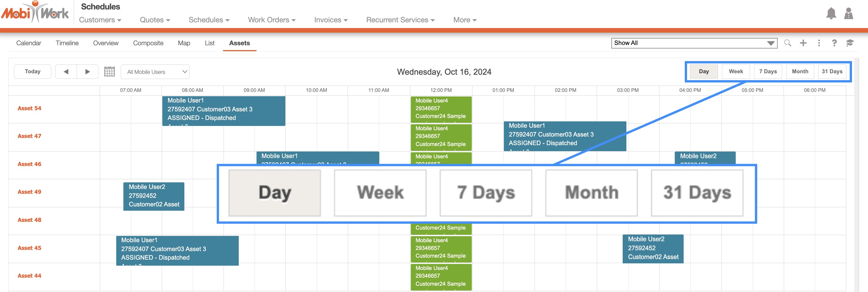
Task: Expand the Work Orders menu
Action: click(272, 20)
